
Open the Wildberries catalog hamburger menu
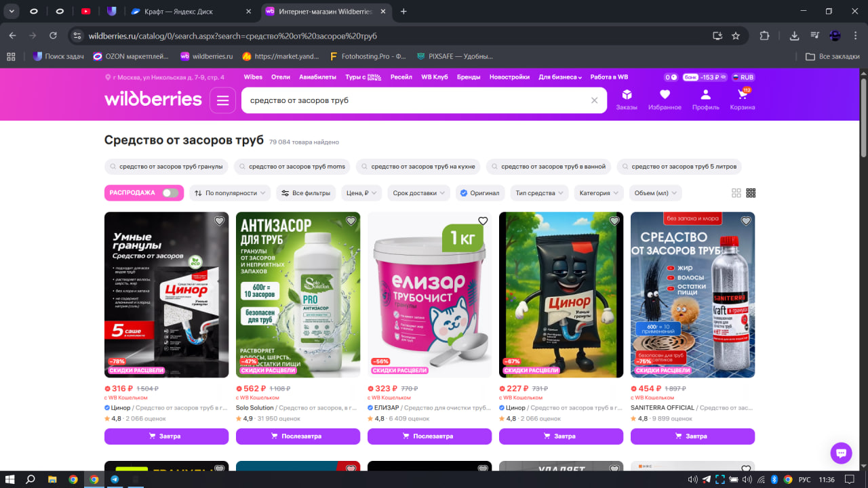223,100
